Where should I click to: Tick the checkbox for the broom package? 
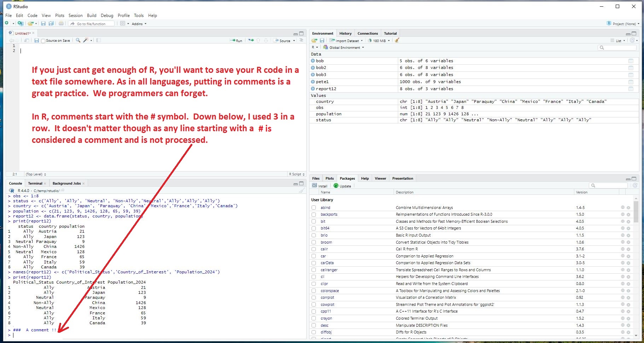tap(314, 242)
